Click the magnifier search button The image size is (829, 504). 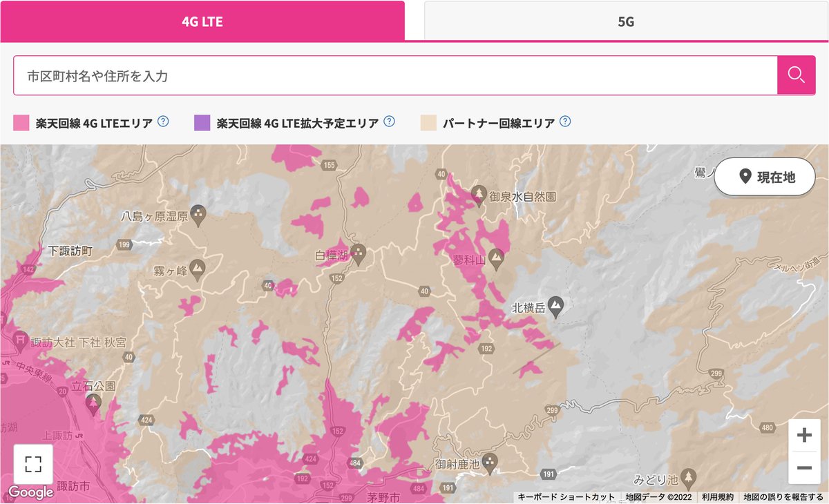click(797, 75)
